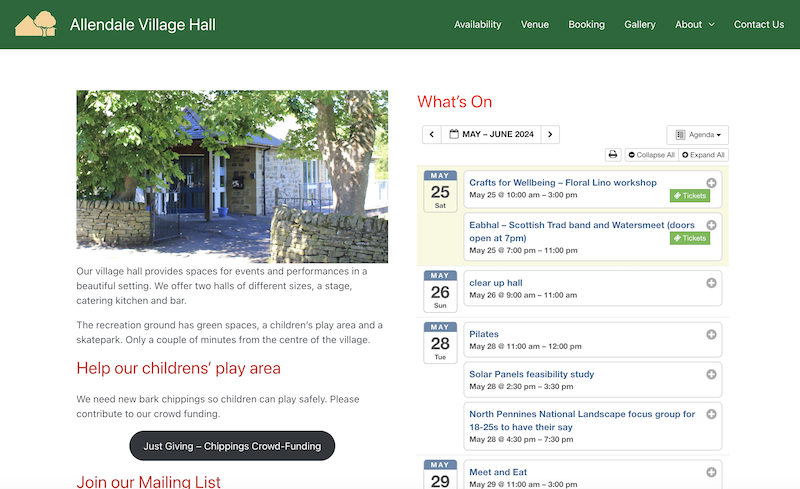Expand all calendar events
This screenshot has width=800, height=489.
point(704,155)
